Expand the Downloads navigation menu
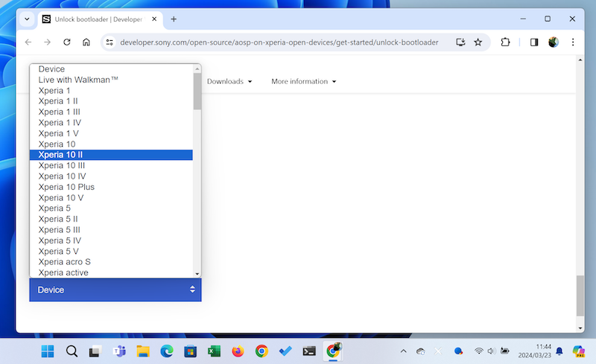 [229, 81]
